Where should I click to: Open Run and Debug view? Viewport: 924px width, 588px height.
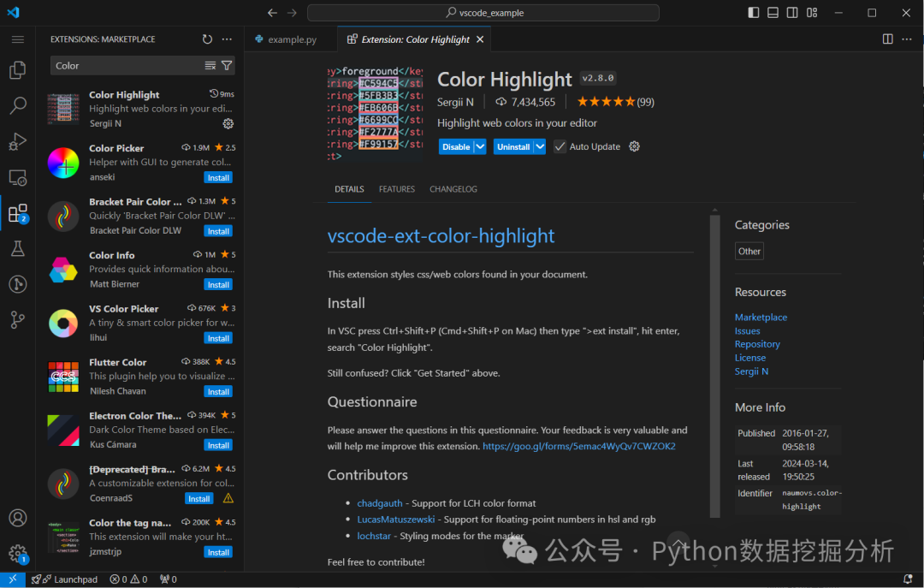[x=18, y=141]
